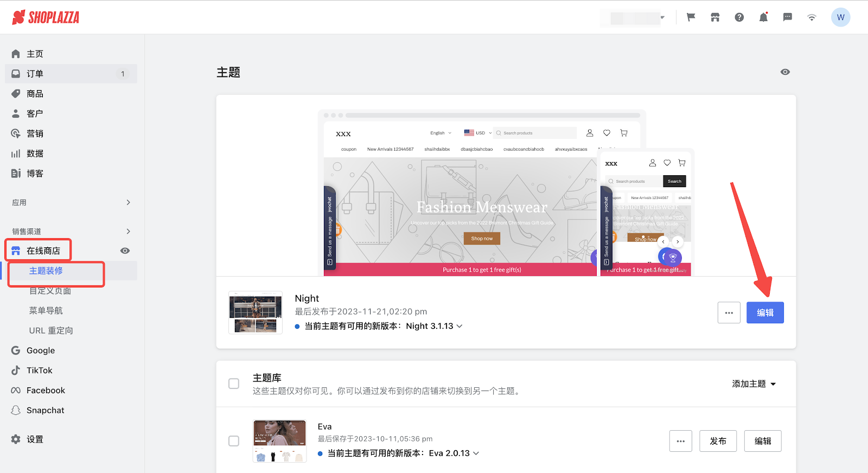
Task: Click the wishlist heart in desktop preview
Action: (607, 133)
